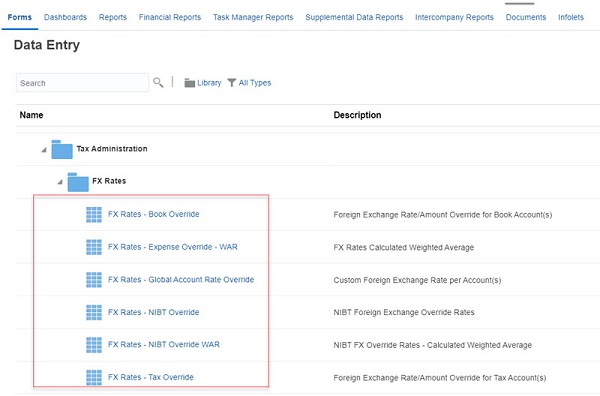The height and width of the screenshot is (396, 600).
Task: Click the search magnifier icon
Action: pos(158,82)
